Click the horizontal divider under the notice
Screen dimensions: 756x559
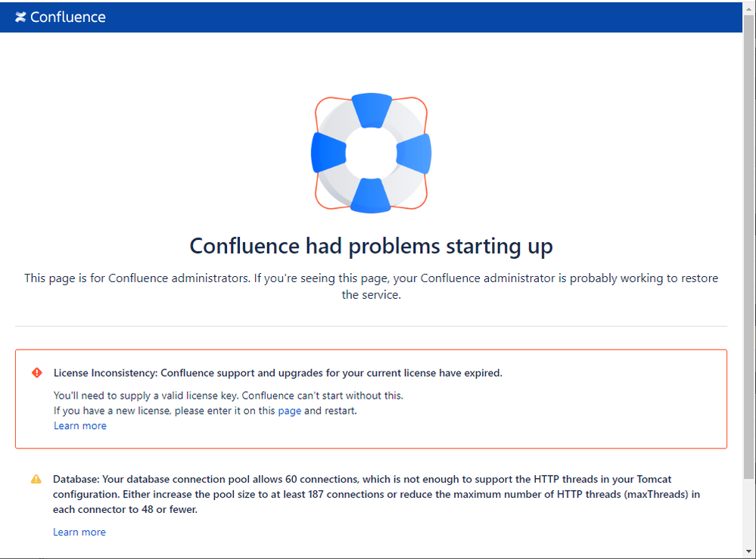371,326
